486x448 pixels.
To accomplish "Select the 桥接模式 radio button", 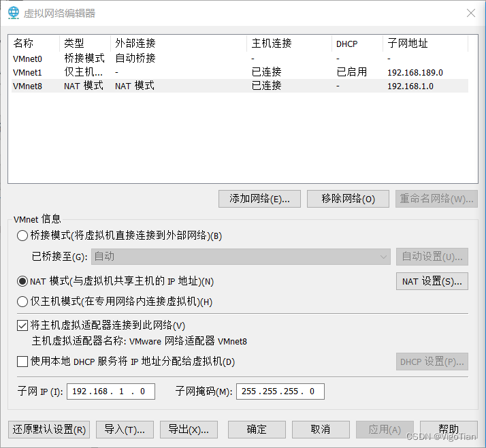I will tap(22, 236).
